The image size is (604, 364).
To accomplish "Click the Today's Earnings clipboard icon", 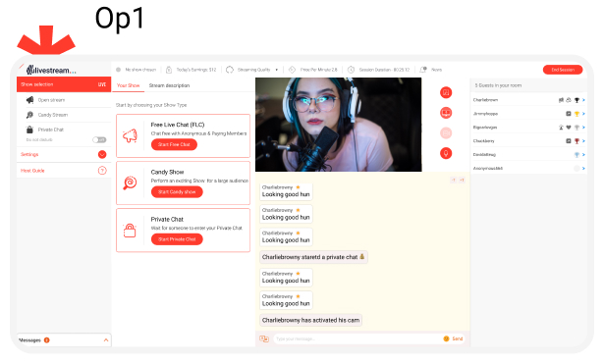I will (x=169, y=70).
